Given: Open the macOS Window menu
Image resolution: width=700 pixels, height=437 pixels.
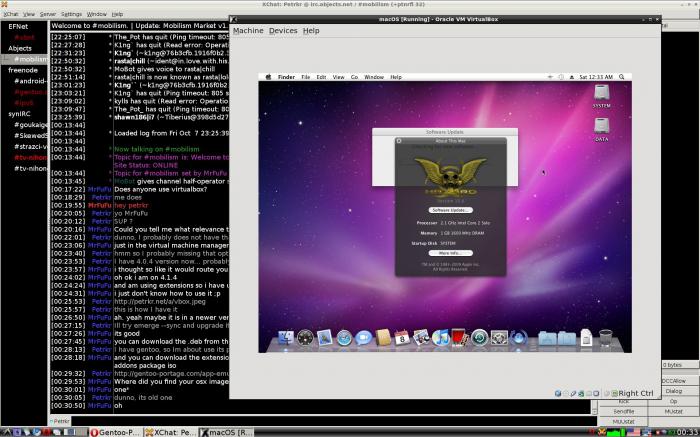Looking at the screenshot, I should tap(374, 77).
